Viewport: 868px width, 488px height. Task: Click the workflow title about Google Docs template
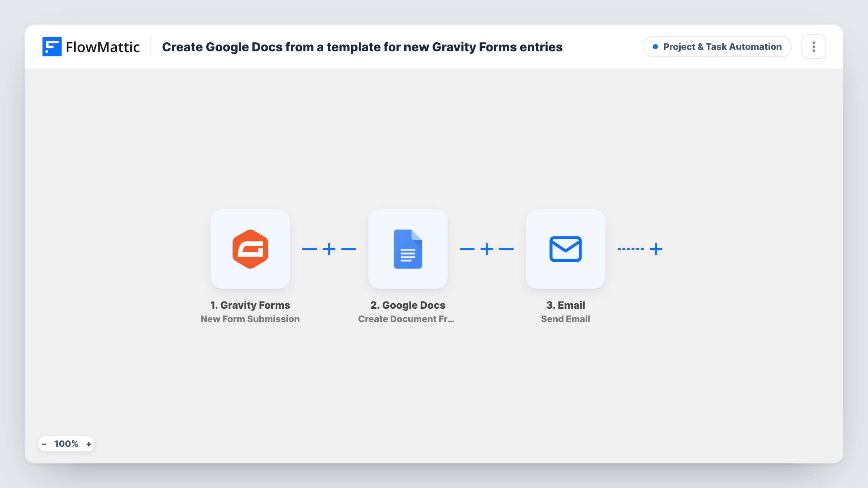coord(362,47)
